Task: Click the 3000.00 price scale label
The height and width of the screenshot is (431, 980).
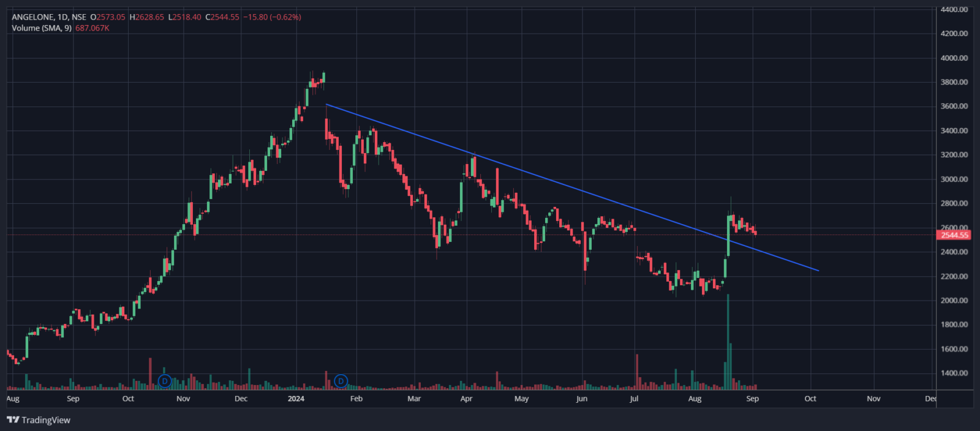Action: click(x=954, y=179)
